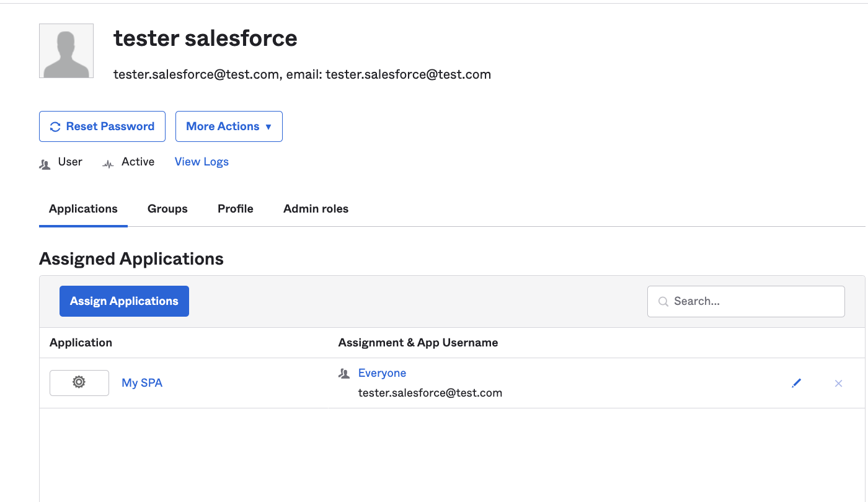
Task: Click the user avatar placeholder image
Action: [66, 51]
